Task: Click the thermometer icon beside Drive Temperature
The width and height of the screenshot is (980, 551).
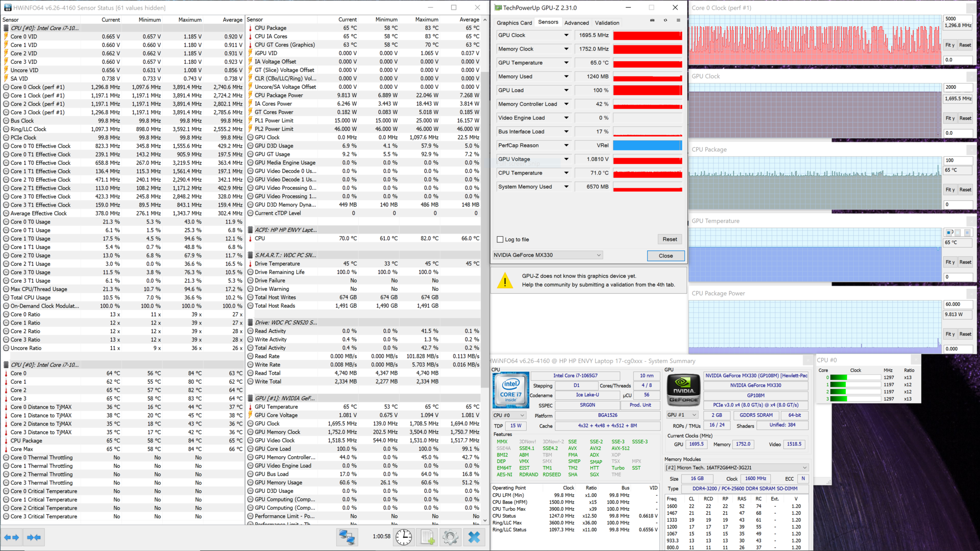Action: [x=250, y=264]
